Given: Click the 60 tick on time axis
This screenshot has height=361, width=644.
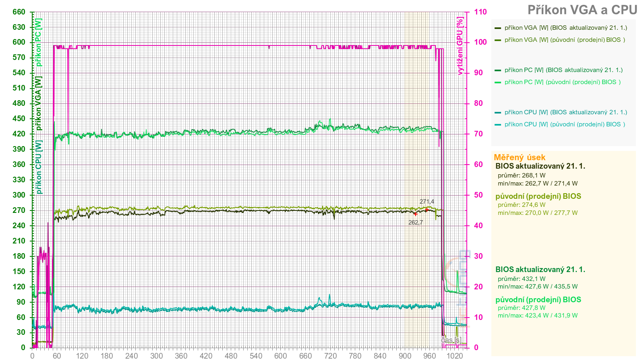Looking at the screenshot, I should coord(57,356).
